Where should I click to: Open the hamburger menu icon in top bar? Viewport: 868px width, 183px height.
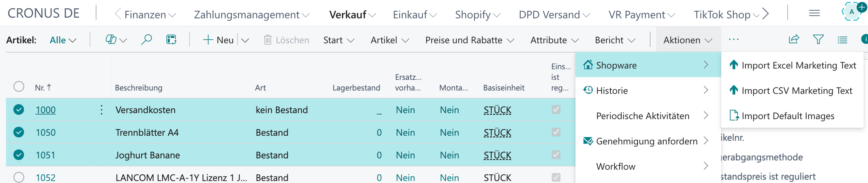[815, 14]
